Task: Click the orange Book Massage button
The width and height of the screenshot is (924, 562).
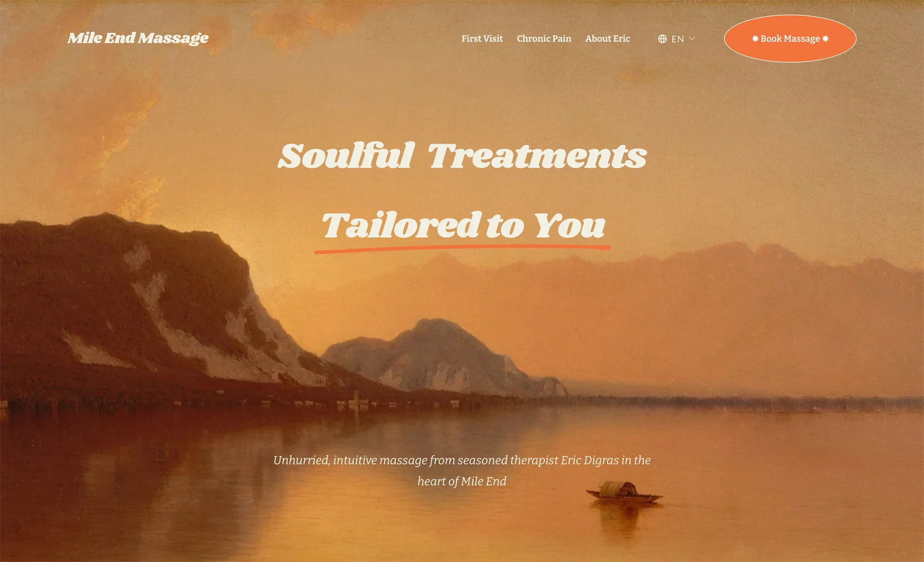Action: (790, 39)
